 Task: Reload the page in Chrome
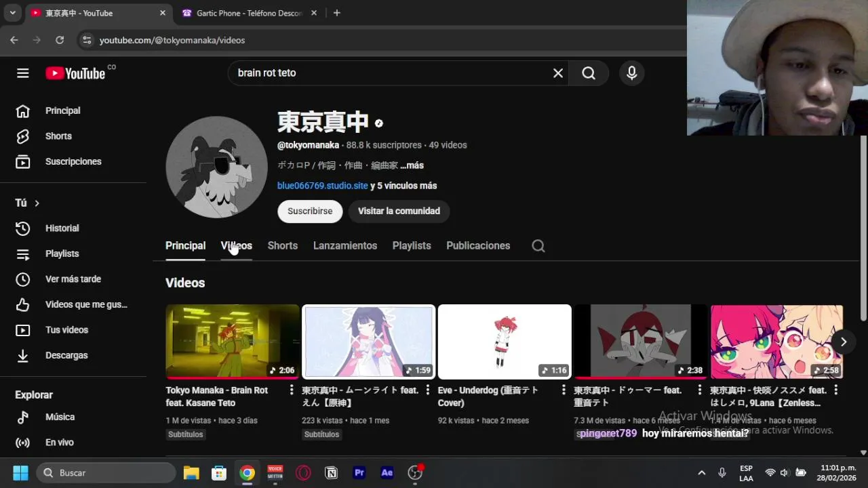(x=60, y=40)
